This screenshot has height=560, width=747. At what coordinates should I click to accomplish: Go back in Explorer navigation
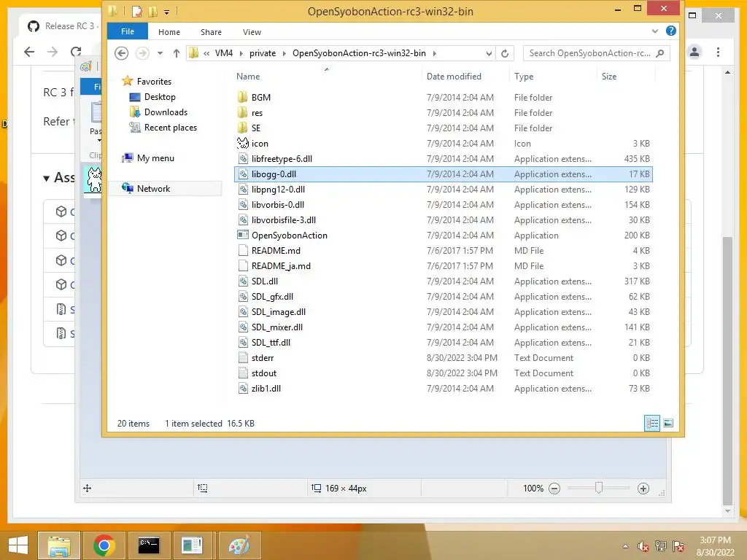(122, 53)
